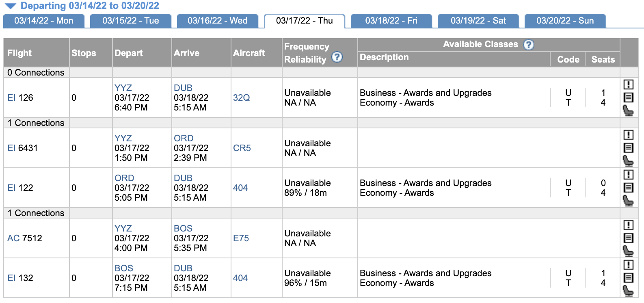The width and height of the screenshot is (644, 303).
Task: Open the details list icon for EI 122
Action: [628, 188]
